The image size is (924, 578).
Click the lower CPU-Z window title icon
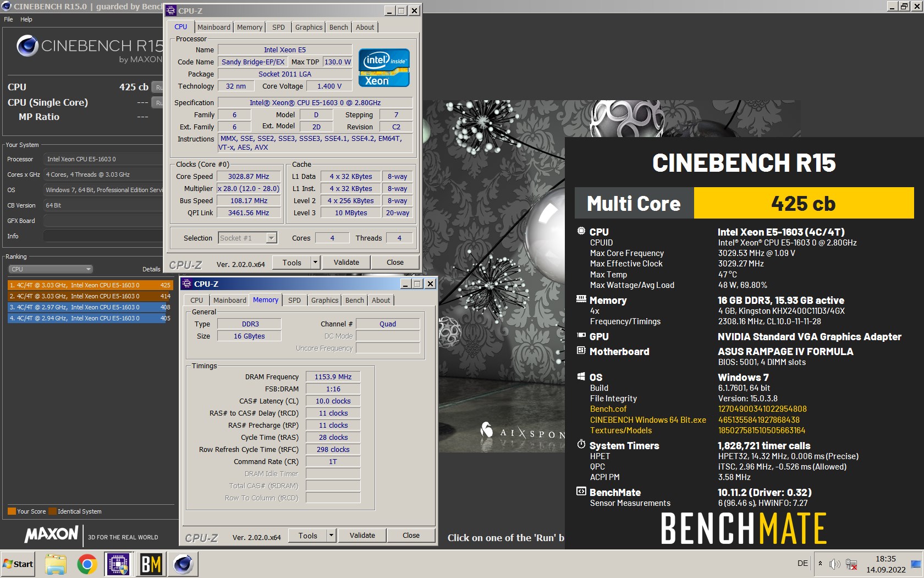[x=188, y=283]
